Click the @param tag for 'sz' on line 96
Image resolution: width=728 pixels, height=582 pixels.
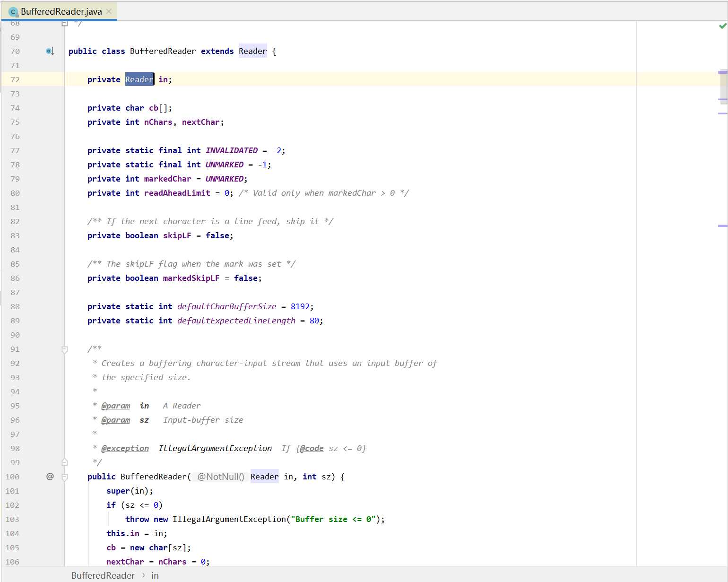click(116, 420)
